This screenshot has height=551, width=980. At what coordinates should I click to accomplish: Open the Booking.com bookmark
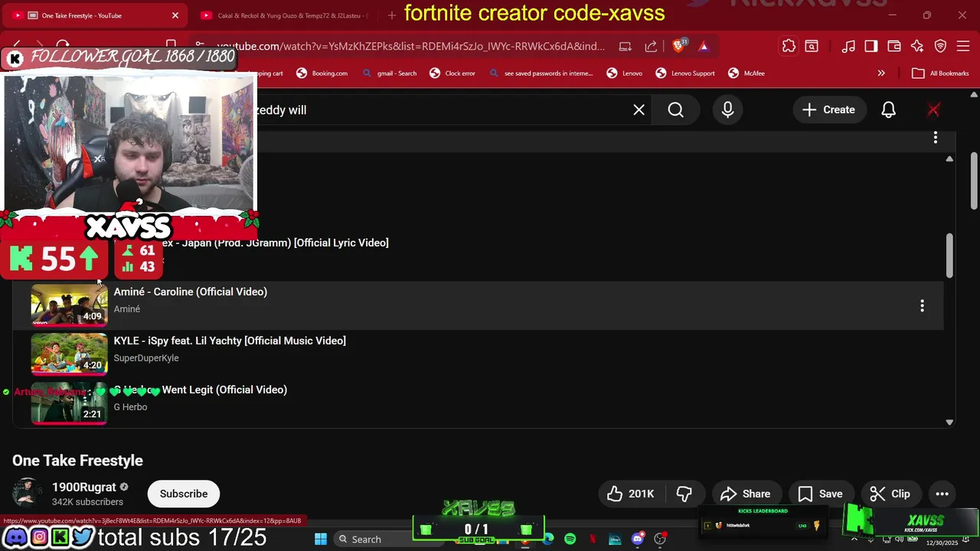click(x=322, y=73)
